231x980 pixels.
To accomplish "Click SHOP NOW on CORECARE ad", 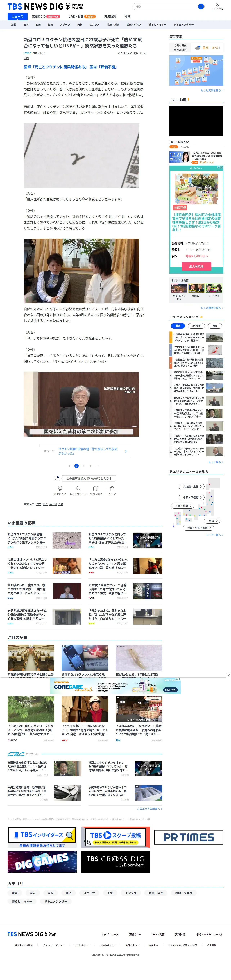I will (170, 689).
